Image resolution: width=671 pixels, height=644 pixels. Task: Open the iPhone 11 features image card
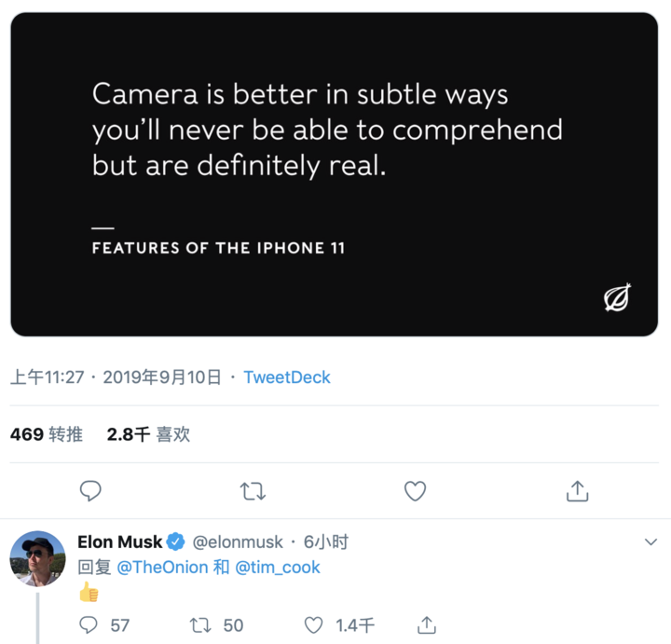click(x=335, y=174)
